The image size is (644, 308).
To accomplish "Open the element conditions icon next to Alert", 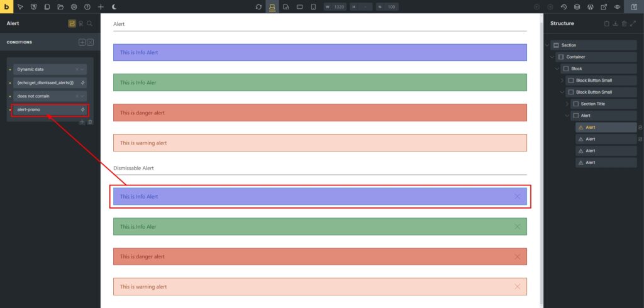I will (72, 24).
